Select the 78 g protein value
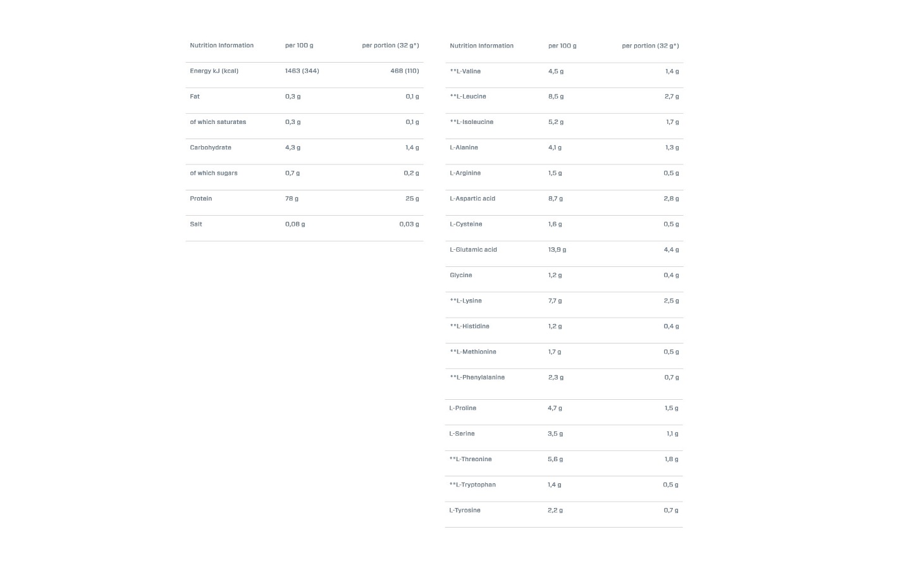This screenshot has width=924, height=582. point(292,199)
